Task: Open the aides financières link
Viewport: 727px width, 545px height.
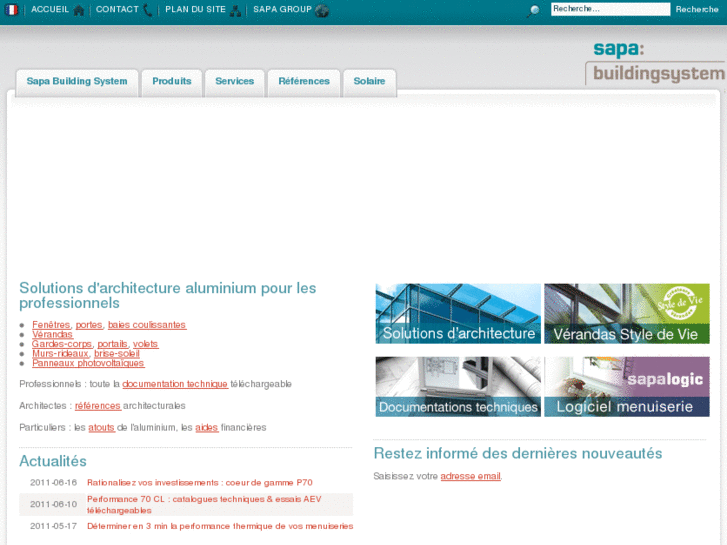Action: (x=206, y=428)
